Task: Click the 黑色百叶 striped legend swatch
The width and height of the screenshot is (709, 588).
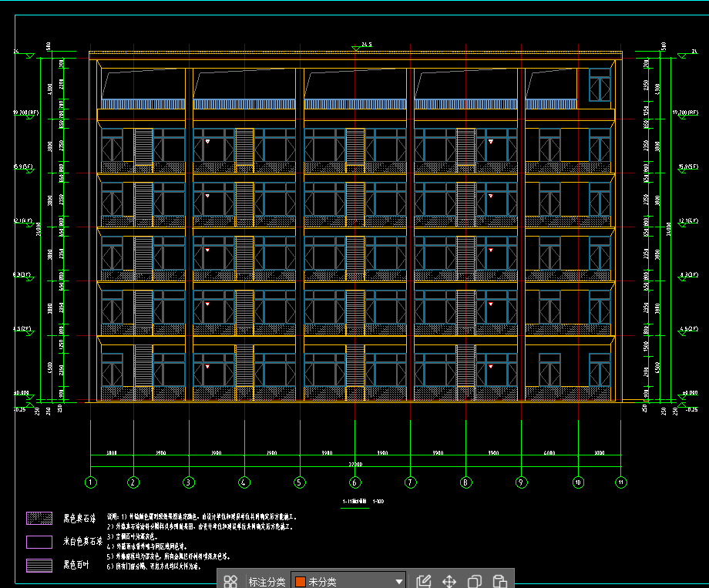Action: tap(39, 566)
